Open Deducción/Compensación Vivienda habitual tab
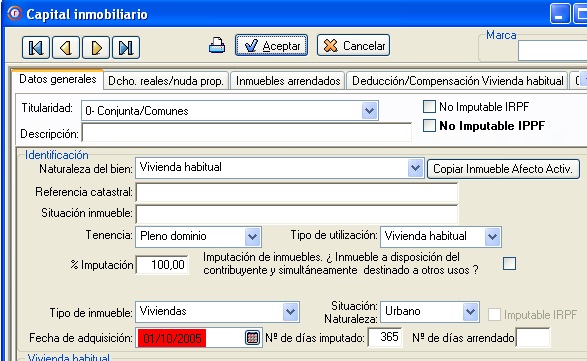This screenshot has width=587, height=361. 457,81
